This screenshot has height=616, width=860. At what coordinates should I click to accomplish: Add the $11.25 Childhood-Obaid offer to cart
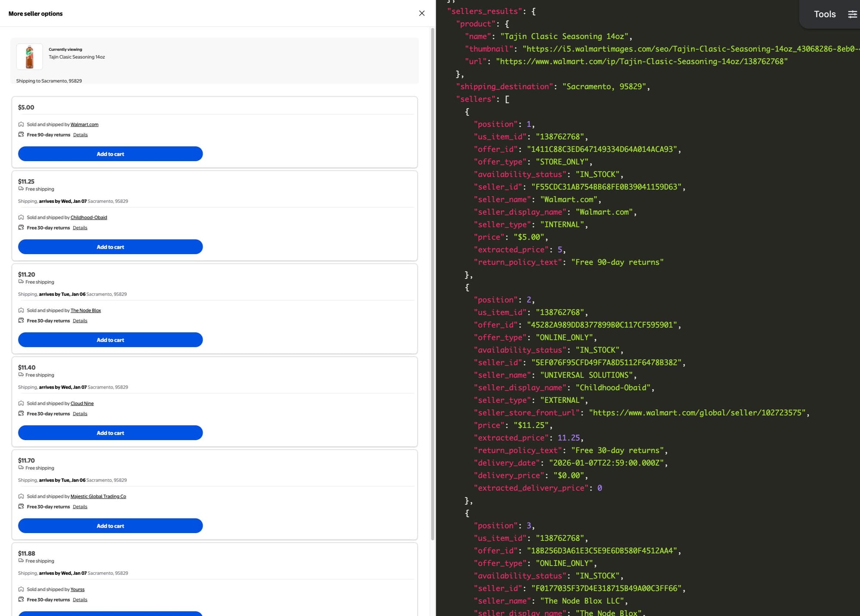coord(110,247)
